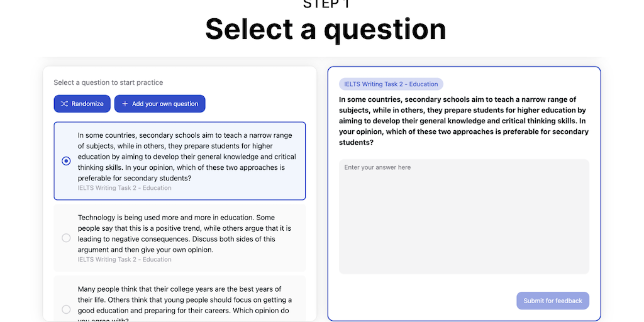This screenshot has height=322, width=644.
Task: Click the Enter your answer text area
Action: [464, 216]
